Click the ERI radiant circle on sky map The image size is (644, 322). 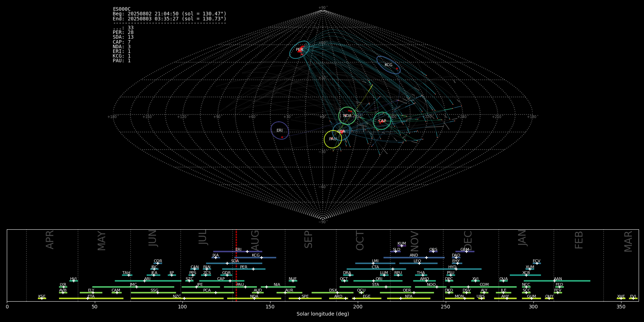(x=280, y=131)
